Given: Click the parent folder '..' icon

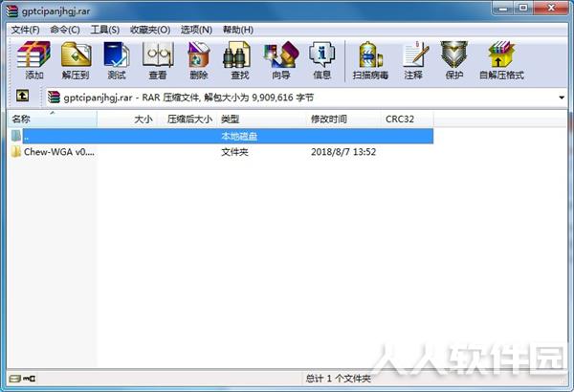Looking at the screenshot, I should coord(16,136).
